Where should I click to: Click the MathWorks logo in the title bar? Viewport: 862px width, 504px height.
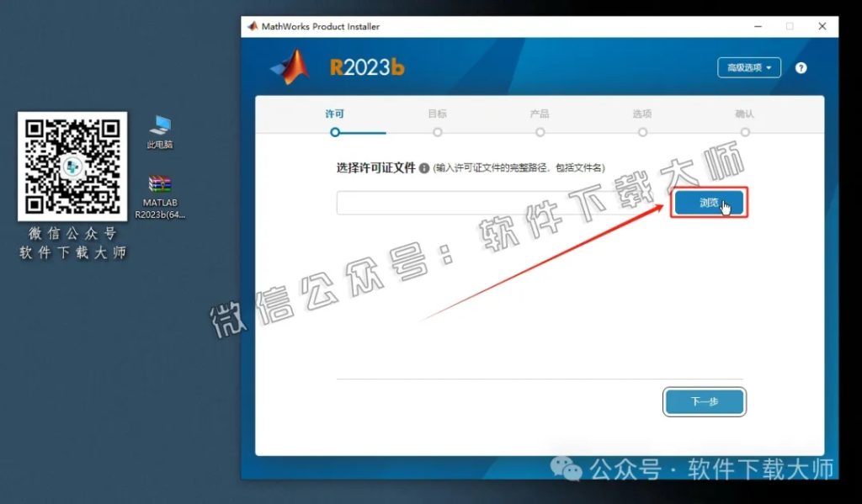tap(252, 26)
